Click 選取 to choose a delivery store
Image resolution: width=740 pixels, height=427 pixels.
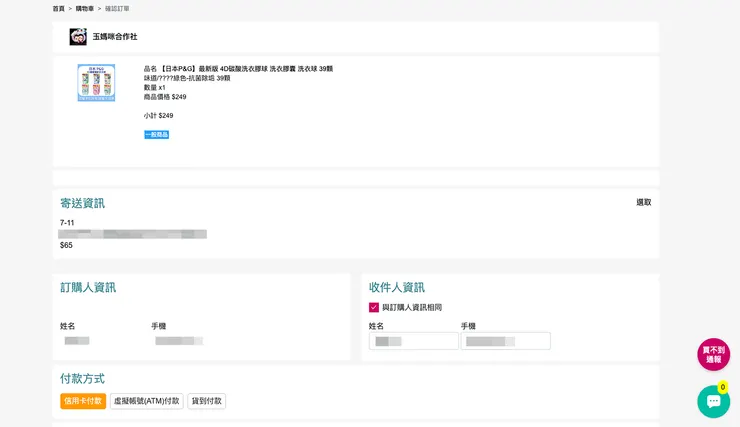click(x=643, y=202)
